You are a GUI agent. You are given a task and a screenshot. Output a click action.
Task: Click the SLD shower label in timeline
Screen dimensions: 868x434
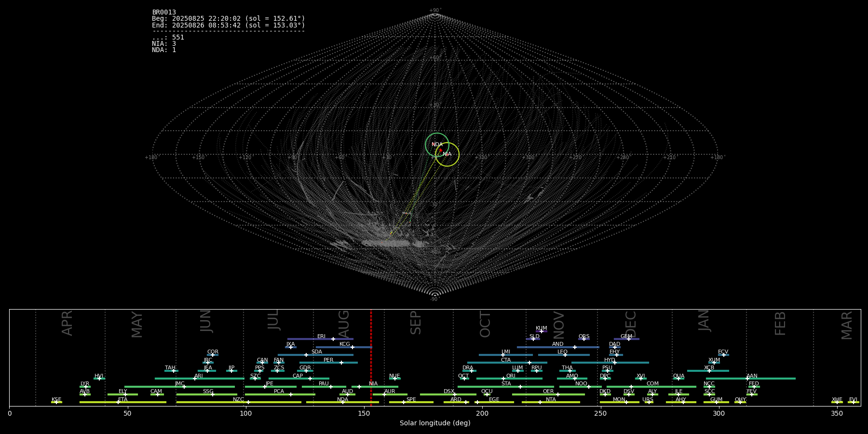[x=534, y=337]
